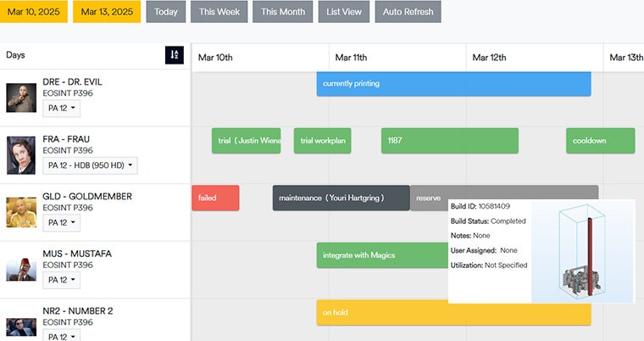Click Dr. Evil machine avatar thumbnail
This screenshot has width=644, height=341.
point(21,98)
